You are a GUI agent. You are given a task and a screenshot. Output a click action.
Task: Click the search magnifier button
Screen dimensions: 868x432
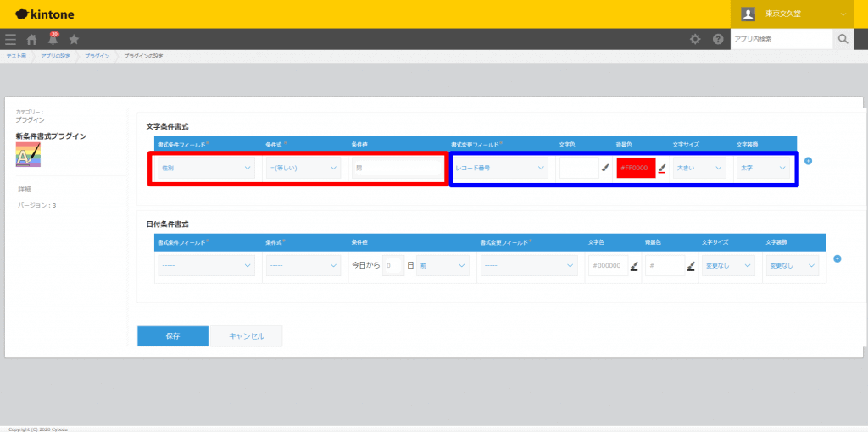[x=843, y=39]
